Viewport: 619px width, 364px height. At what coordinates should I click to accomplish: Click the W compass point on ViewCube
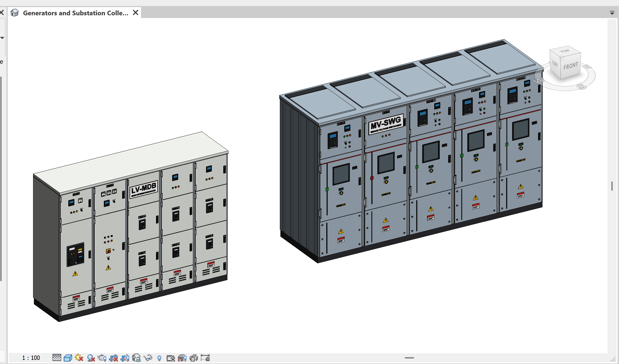point(539,80)
